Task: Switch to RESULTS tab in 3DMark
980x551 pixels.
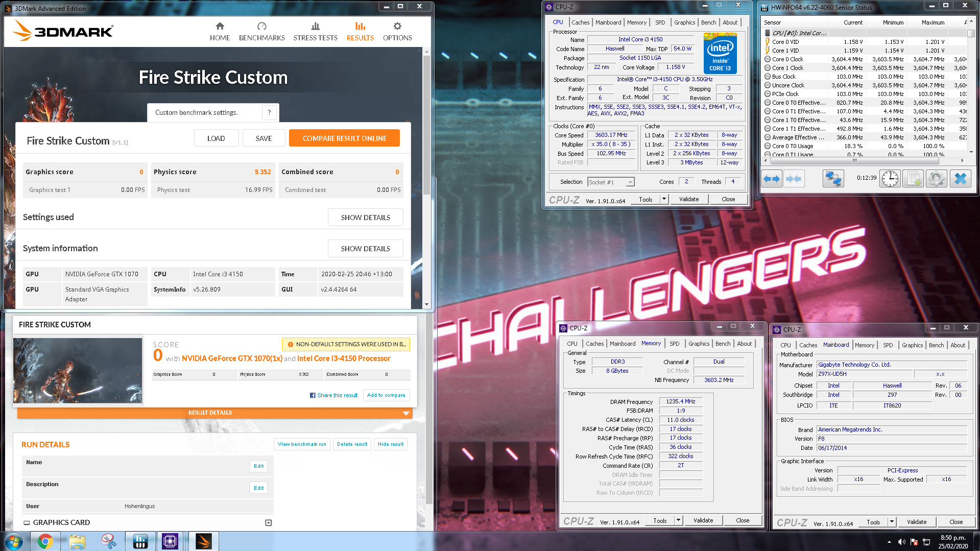Action: click(x=360, y=32)
